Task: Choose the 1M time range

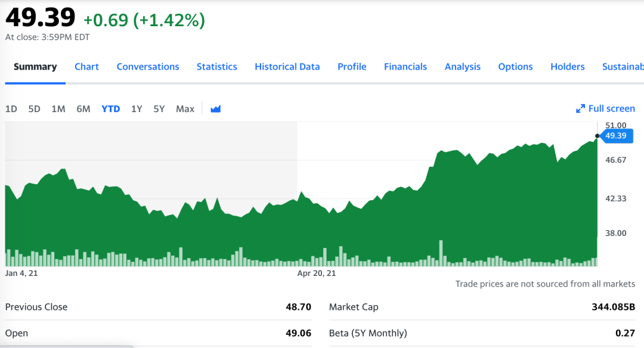Action: pos(58,108)
